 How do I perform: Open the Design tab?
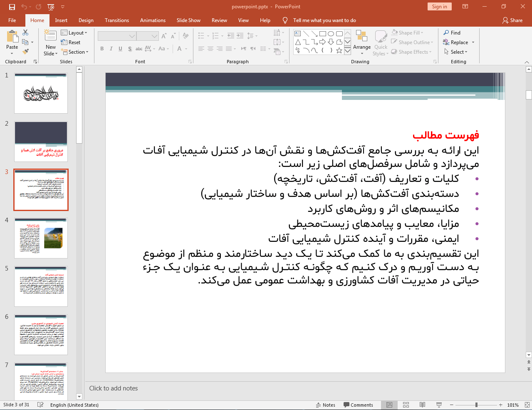point(86,20)
